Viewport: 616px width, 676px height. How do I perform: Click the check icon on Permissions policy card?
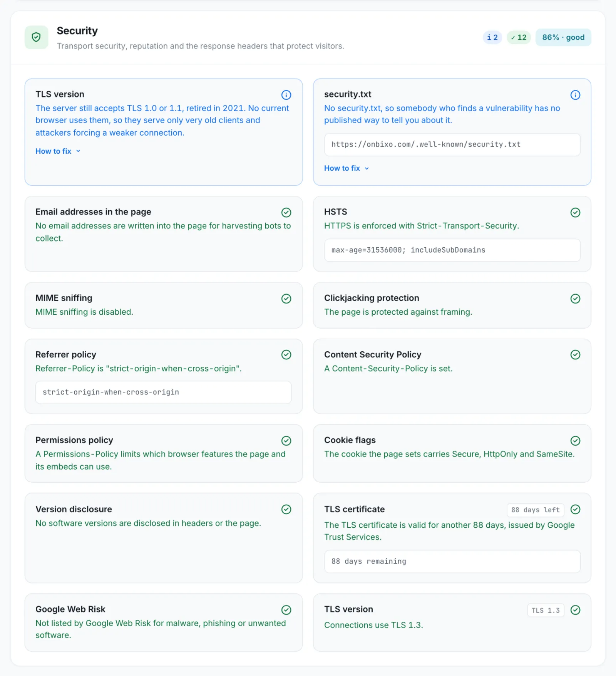286,441
